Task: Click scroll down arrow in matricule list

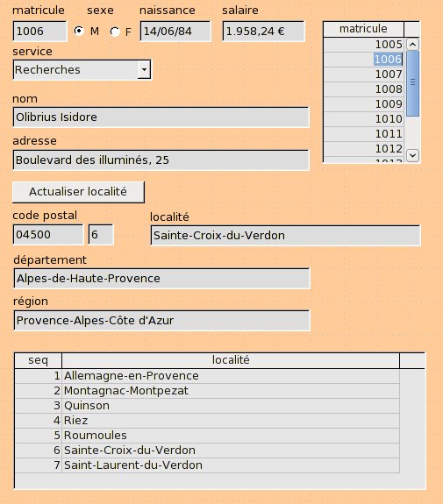Action: click(x=413, y=155)
